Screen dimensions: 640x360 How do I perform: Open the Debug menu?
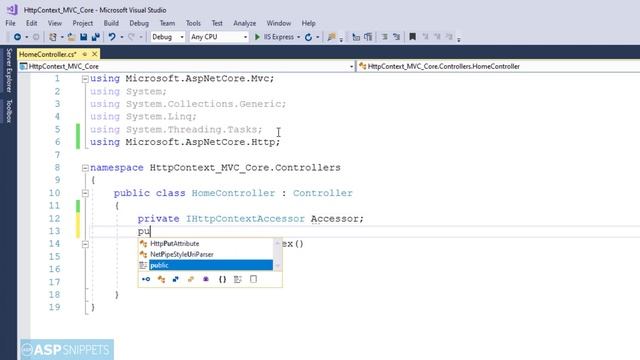coord(139,23)
